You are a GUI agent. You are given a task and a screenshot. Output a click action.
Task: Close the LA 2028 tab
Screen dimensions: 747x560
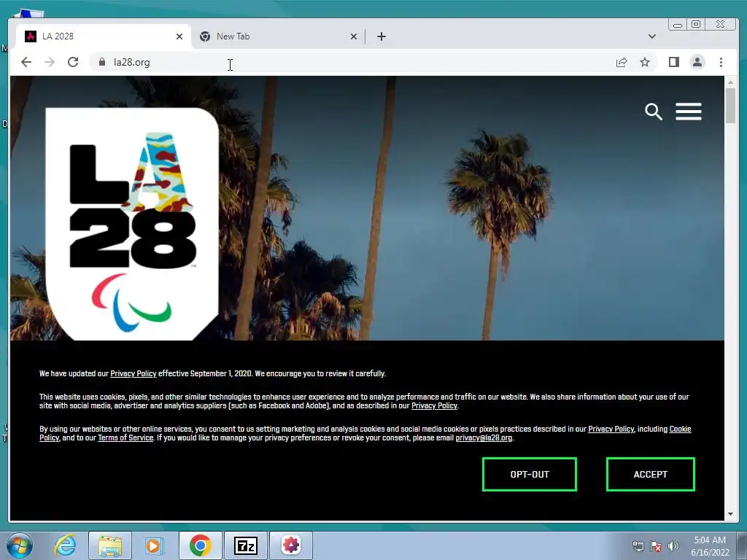(179, 36)
